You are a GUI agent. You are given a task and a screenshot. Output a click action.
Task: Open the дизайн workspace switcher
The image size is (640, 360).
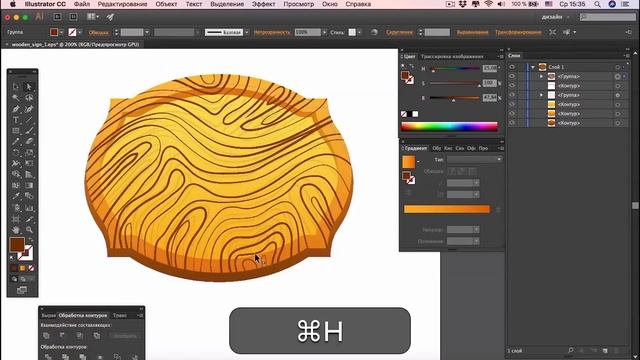(x=555, y=17)
